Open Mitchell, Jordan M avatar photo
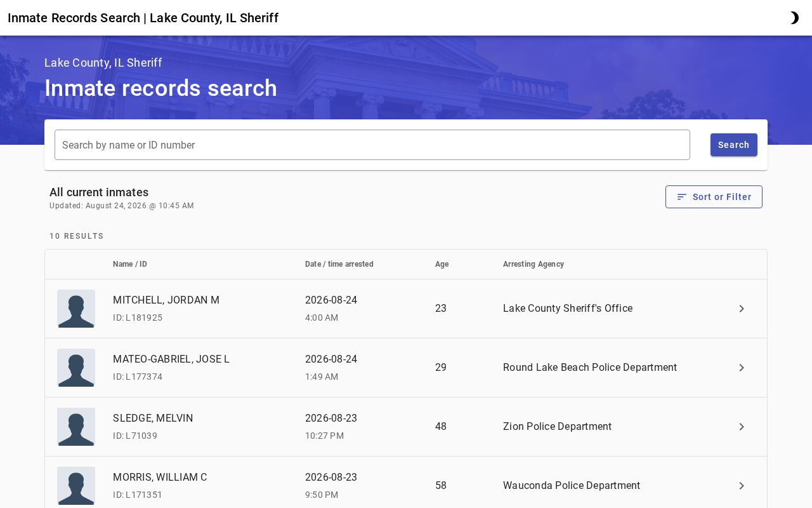This screenshot has height=508, width=812. [x=76, y=309]
